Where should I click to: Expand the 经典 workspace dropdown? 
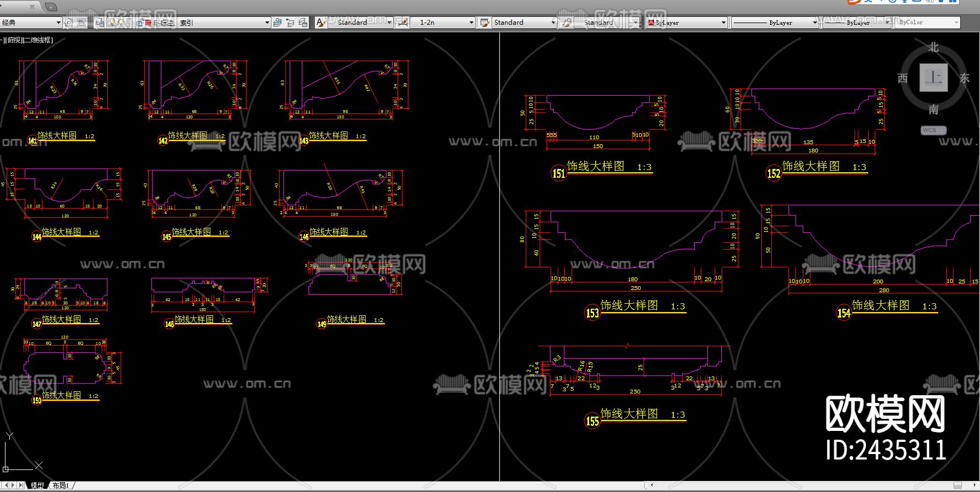pos(58,23)
